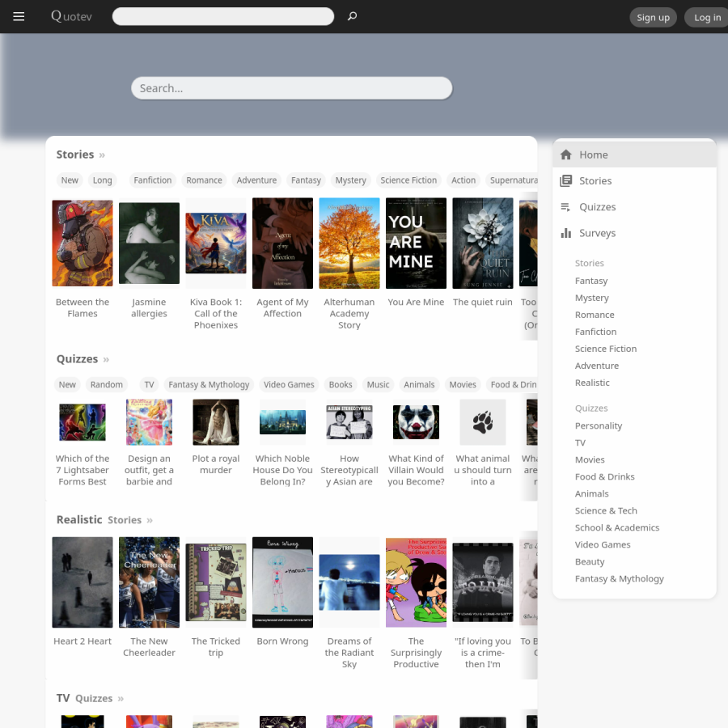Image resolution: width=728 pixels, height=728 pixels.
Task: Open the barbie outfit quiz thumbnail
Action: pos(149,422)
